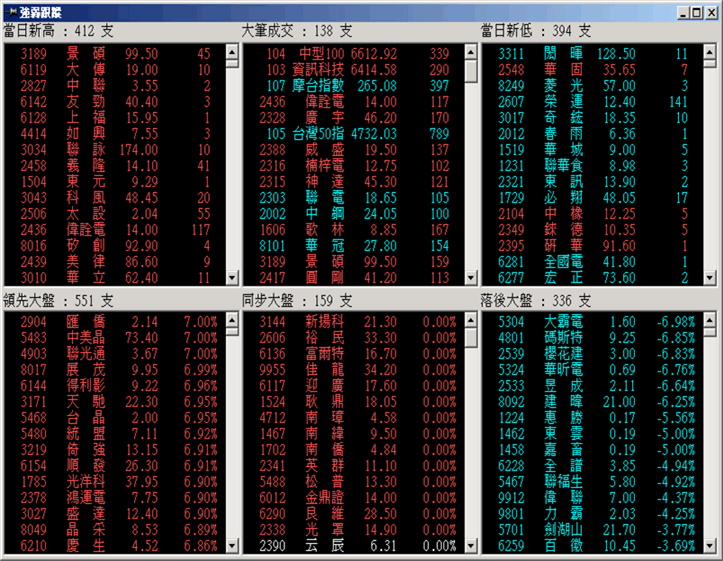Click scroll-up arrow in 當日新低 panel
Screen dimensions: 723x561
710,51
